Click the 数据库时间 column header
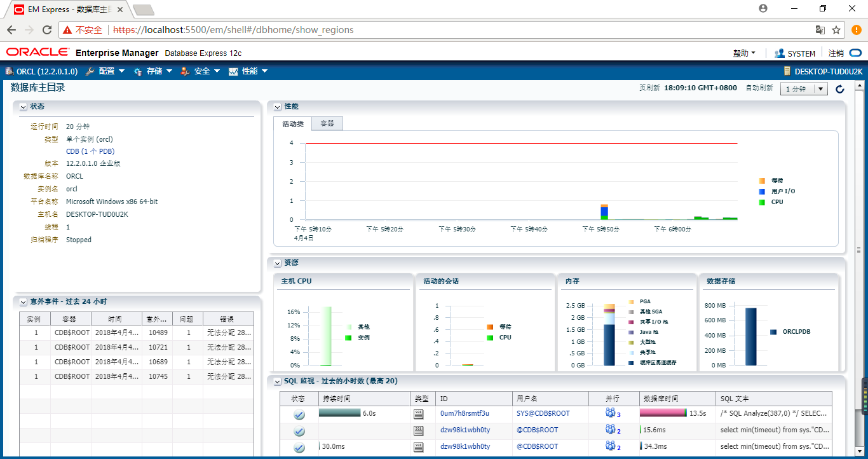Screen dimensions: 868x459 pyautogui.click(x=677, y=399)
